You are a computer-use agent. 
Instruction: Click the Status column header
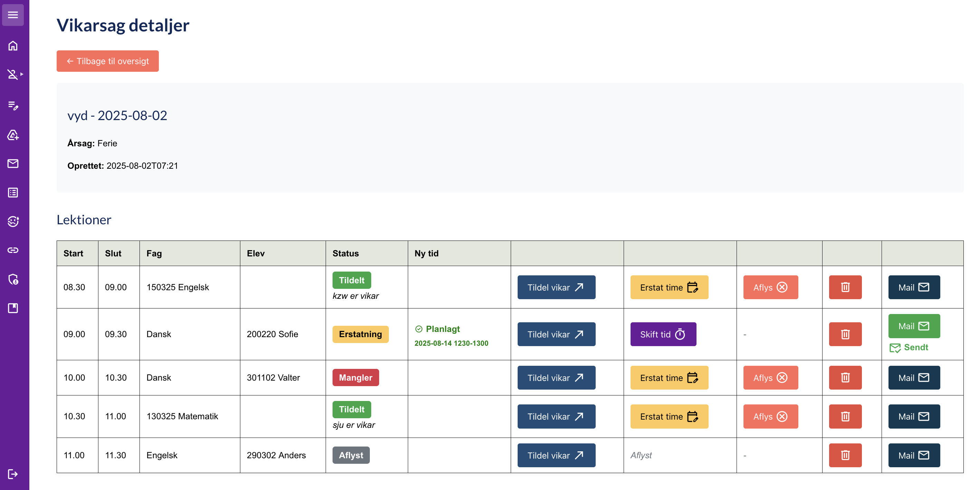pos(345,254)
